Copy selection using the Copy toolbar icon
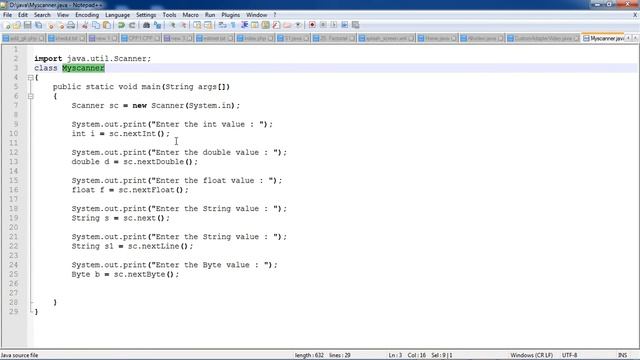 96,25
